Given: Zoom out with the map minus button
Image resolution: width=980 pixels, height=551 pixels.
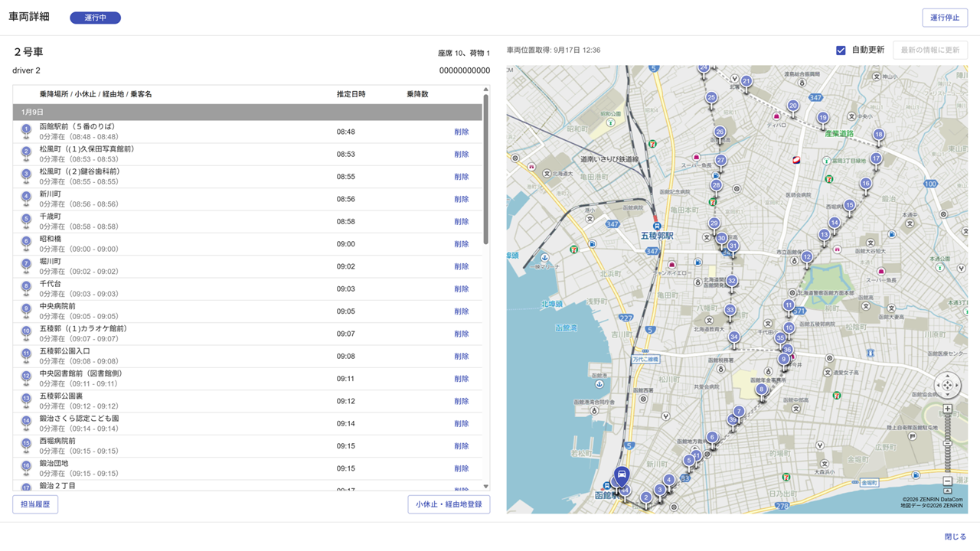Looking at the screenshot, I should [947, 481].
